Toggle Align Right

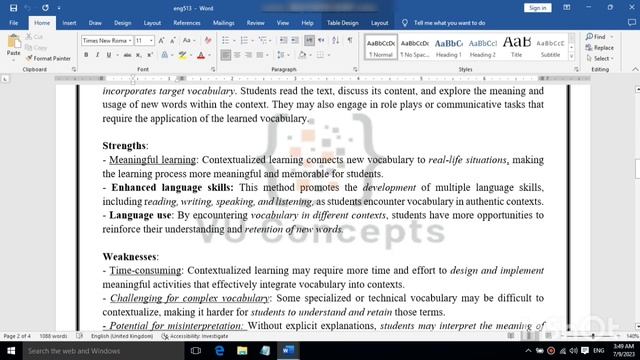click(248, 55)
